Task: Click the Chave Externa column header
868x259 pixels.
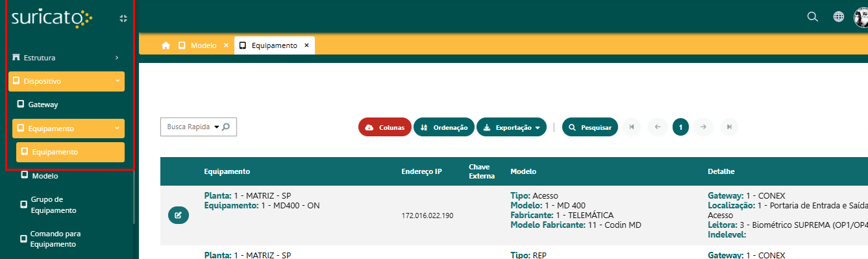Action: [482, 171]
